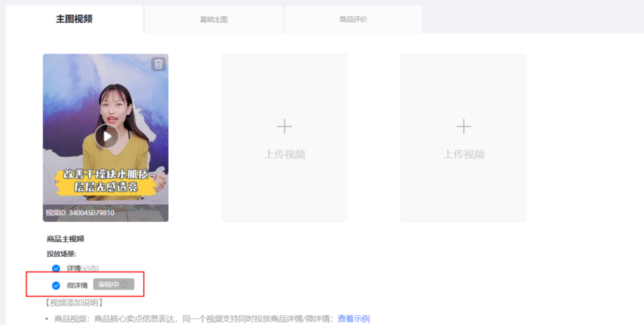Click the 【视频添加说明】 heading
The height and width of the screenshot is (325, 644).
tap(74, 303)
